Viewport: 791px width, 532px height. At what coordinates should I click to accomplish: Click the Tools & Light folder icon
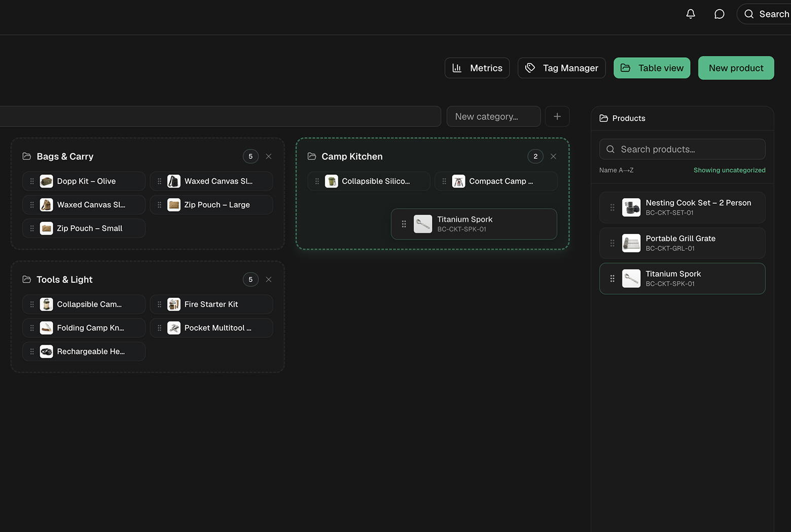click(x=27, y=280)
